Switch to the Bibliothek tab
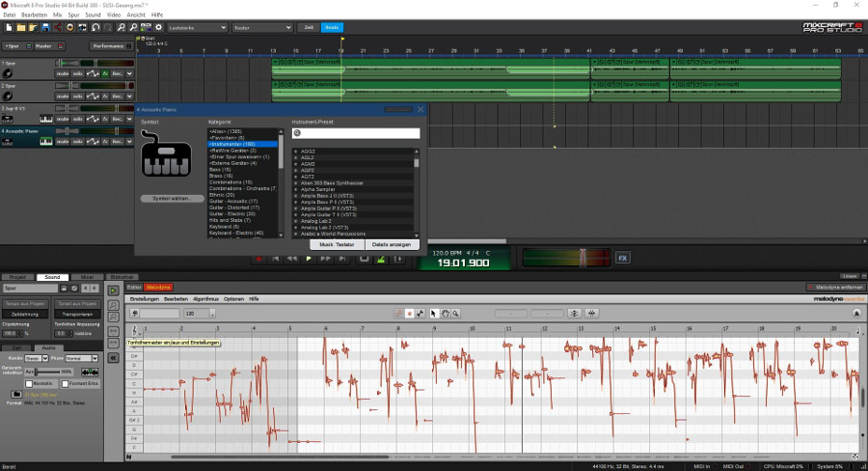The width and height of the screenshot is (868, 471). coord(122,277)
